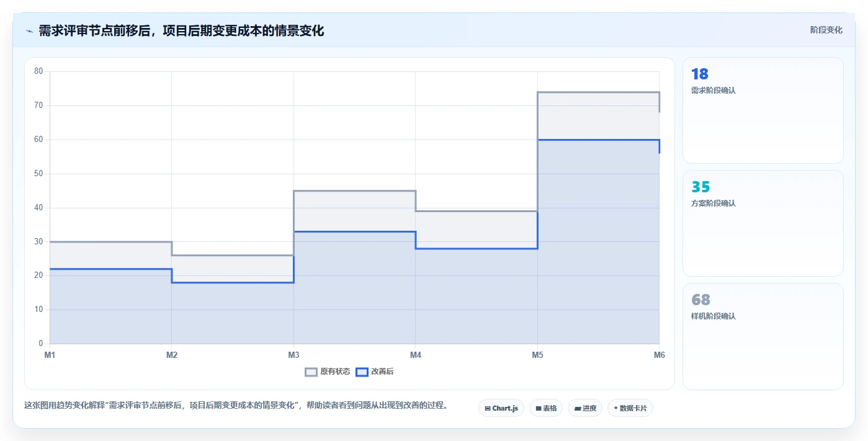Click the 10 y-axis tick label
The height and width of the screenshot is (441, 868).
(x=38, y=310)
